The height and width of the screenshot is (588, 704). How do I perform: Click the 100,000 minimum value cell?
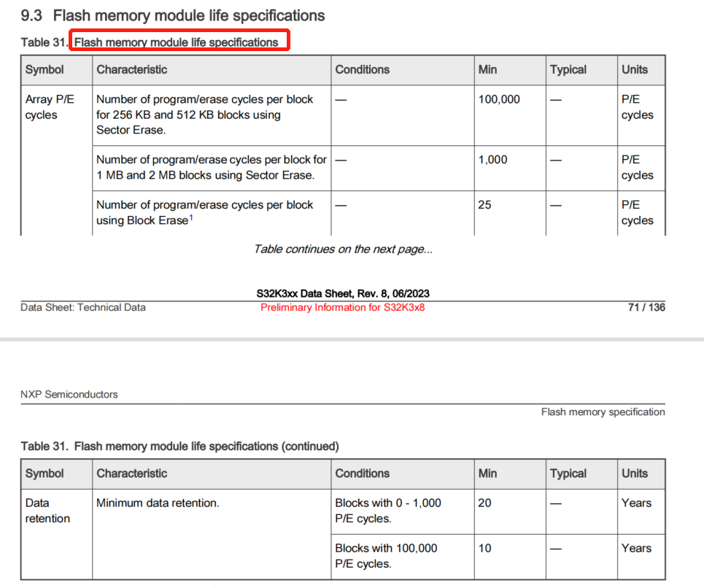pos(499,99)
